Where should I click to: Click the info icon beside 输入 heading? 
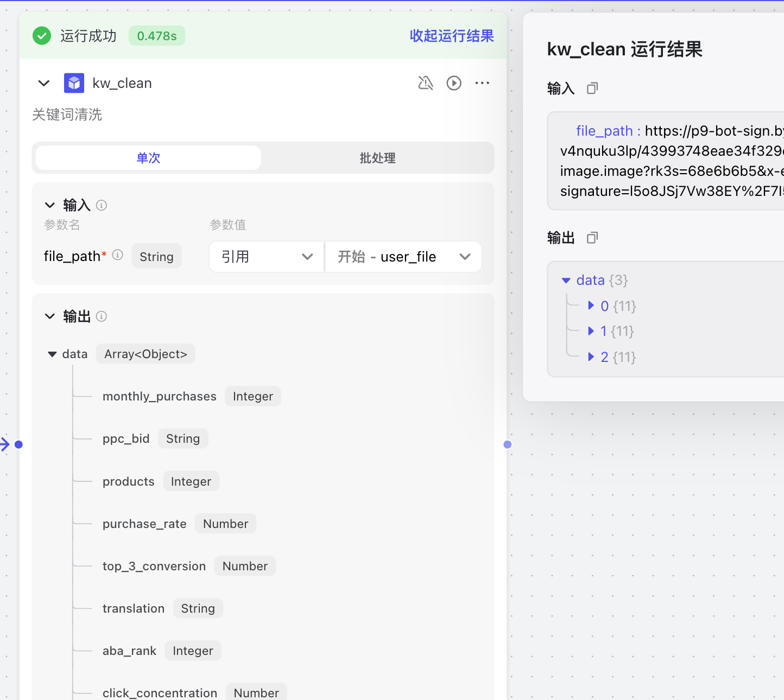[x=102, y=205]
